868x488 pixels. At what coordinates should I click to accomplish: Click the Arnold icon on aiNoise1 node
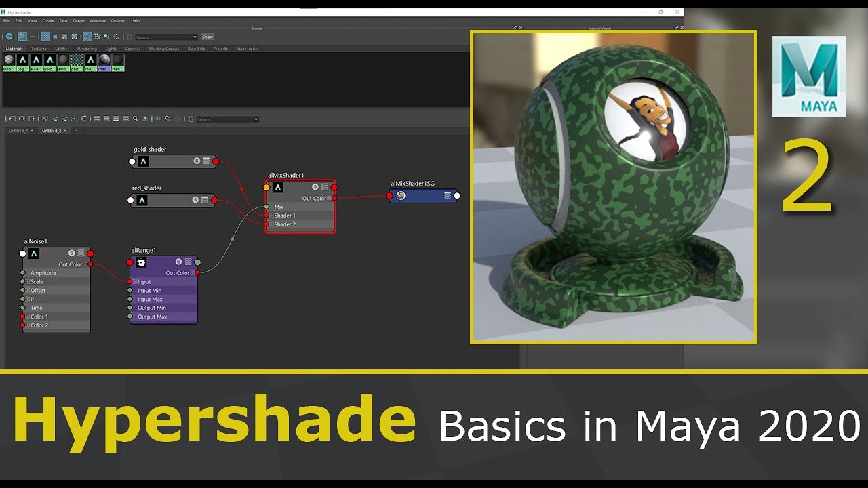(x=34, y=253)
